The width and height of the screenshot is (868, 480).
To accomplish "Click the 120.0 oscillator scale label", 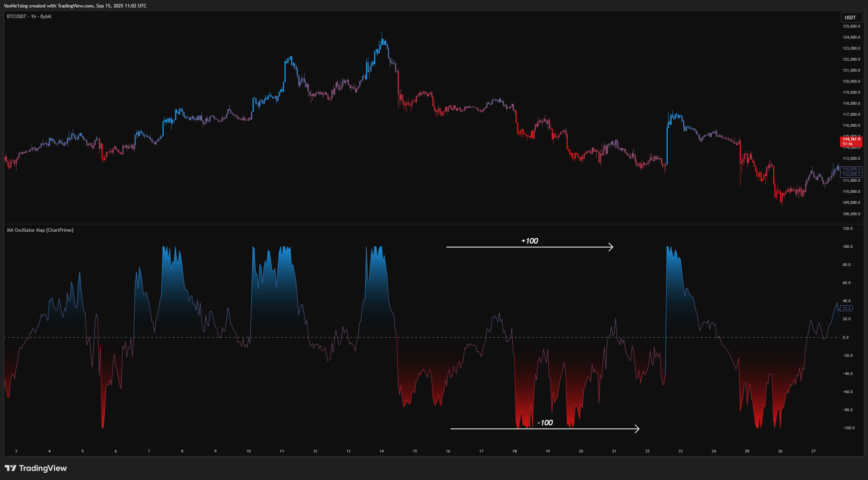I will (x=848, y=229).
